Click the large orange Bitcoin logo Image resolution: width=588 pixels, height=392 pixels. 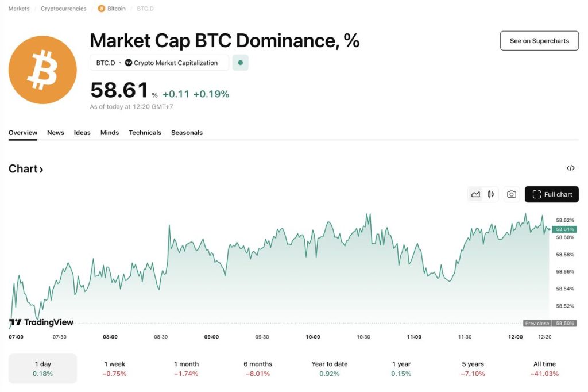coord(42,69)
